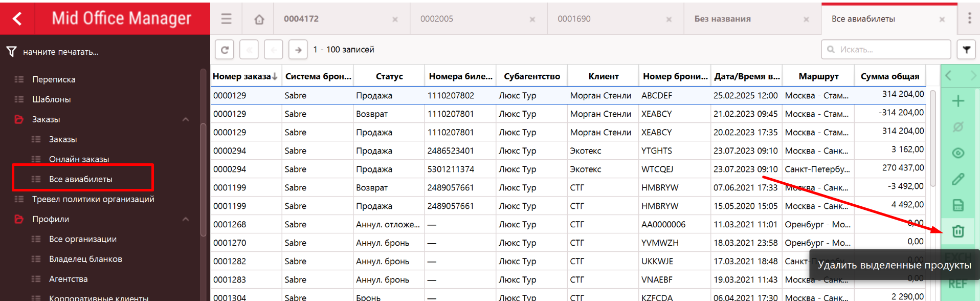This screenshot has height=301, width=980.
Task: Collapse the Заказы menu section
Action: (x=186, y=119)
